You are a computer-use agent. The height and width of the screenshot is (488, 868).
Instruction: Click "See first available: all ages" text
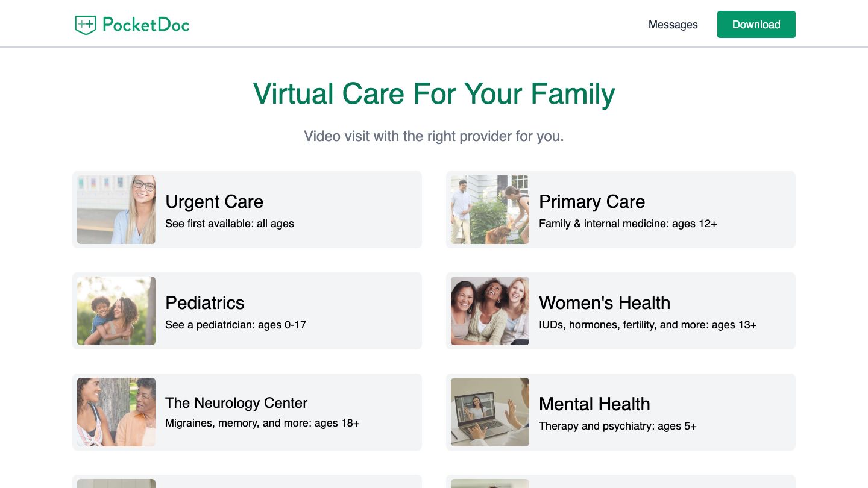pyautogui.click(x=230, y=224)
